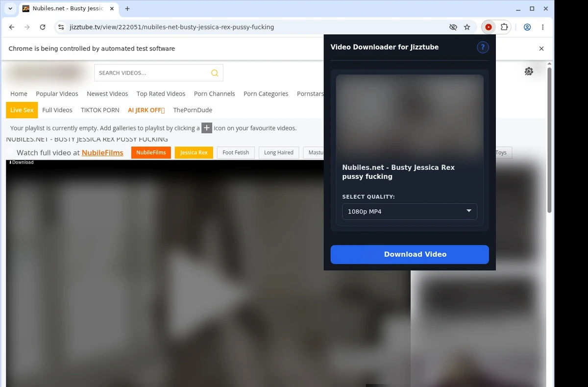Open Newest Videos menu item
The image size is (588, 387).
point(107,94)
